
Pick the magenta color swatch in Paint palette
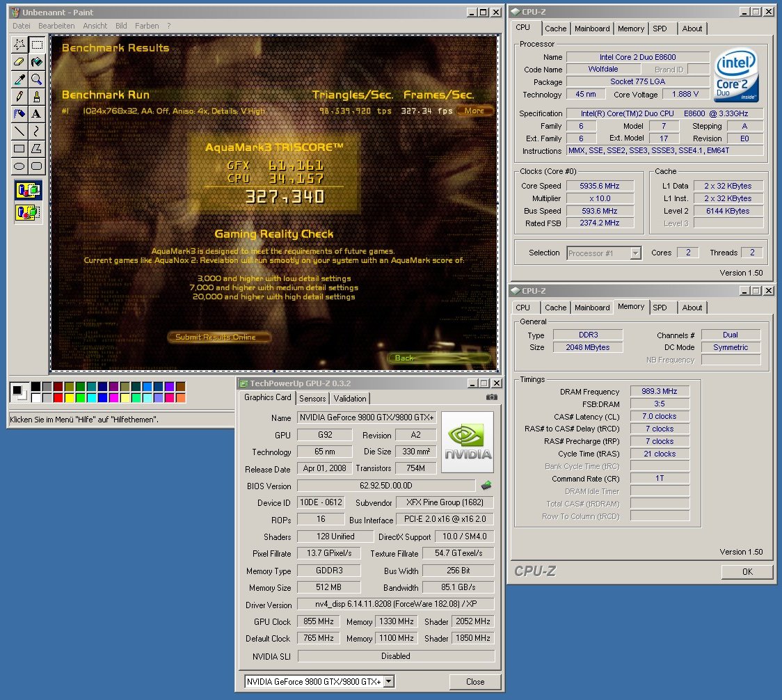point(113,397)
